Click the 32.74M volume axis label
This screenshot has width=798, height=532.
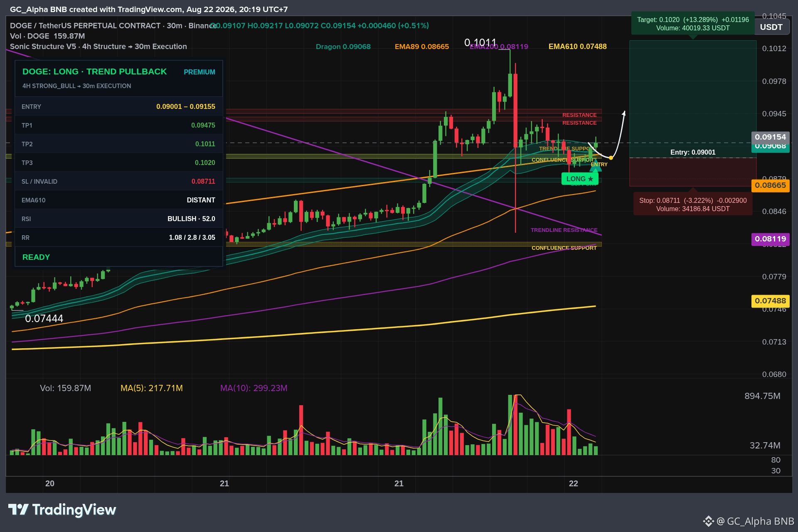[765, 446]
